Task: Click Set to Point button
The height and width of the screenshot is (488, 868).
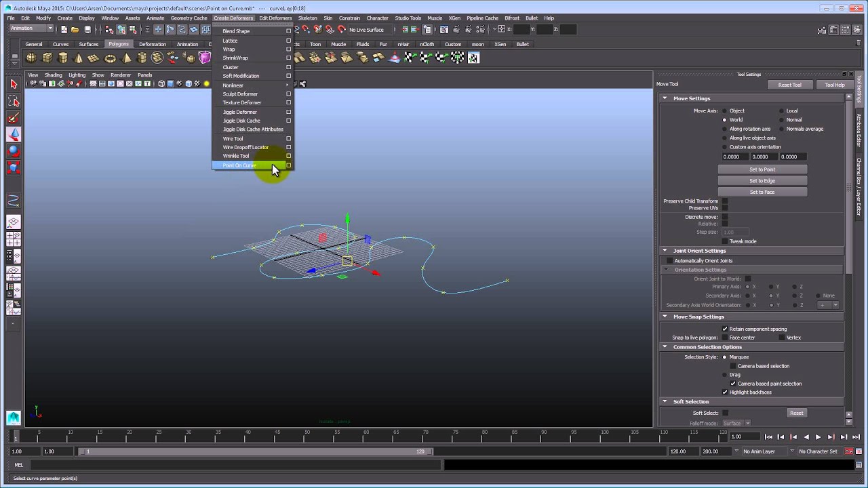Action: point(762,169)
